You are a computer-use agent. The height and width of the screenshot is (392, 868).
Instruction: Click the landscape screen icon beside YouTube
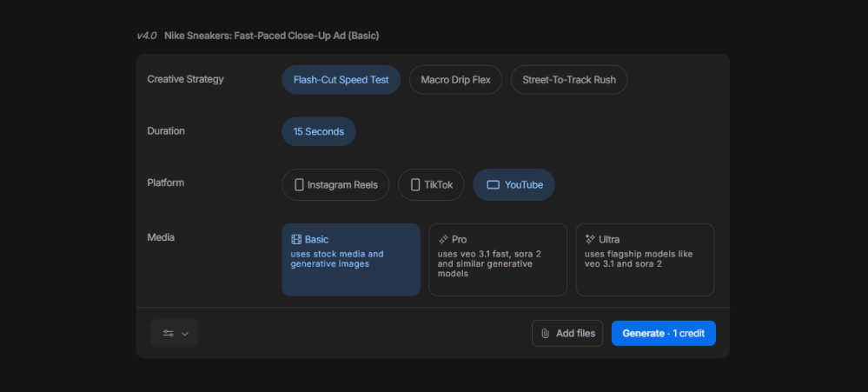pyautogui.click(x=493, y=185)
